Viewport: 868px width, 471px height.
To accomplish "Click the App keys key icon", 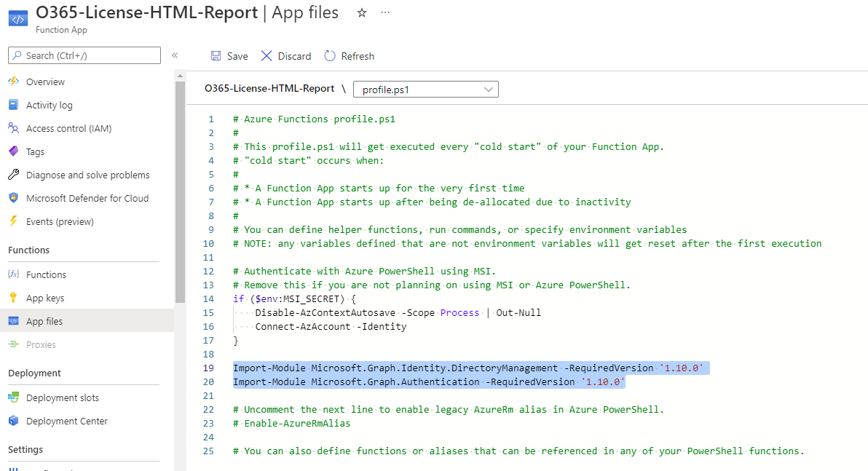I will pyautogui.click(x=14, y=297).
